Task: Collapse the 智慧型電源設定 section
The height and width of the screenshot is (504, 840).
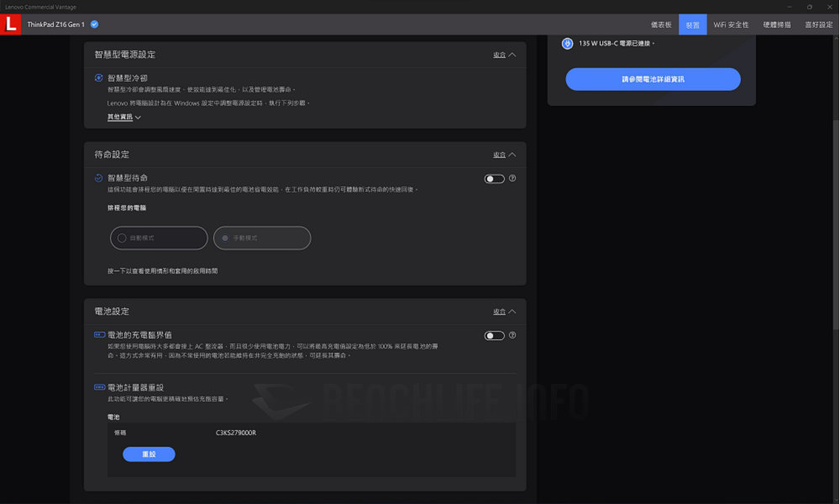Action: (x=504, y=55)
